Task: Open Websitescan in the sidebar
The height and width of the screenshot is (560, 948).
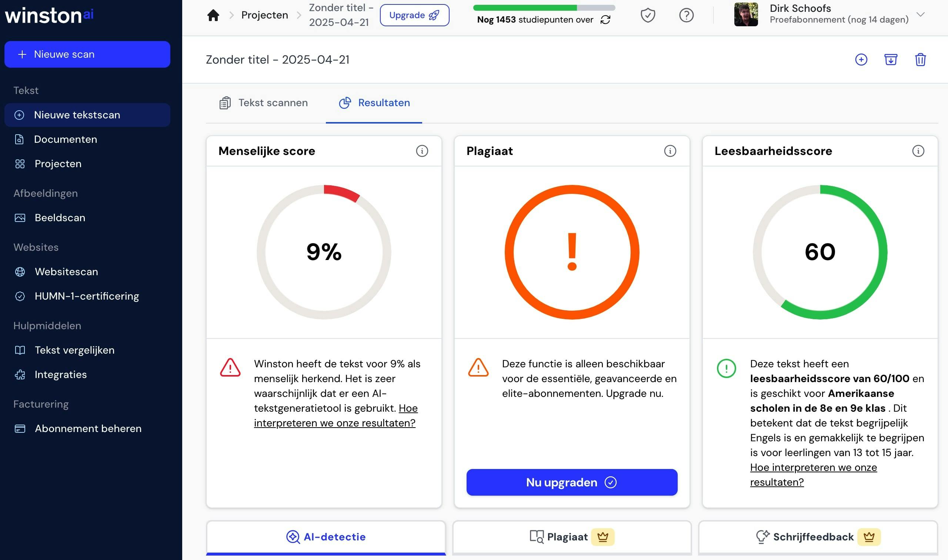Action: [66, 272]
